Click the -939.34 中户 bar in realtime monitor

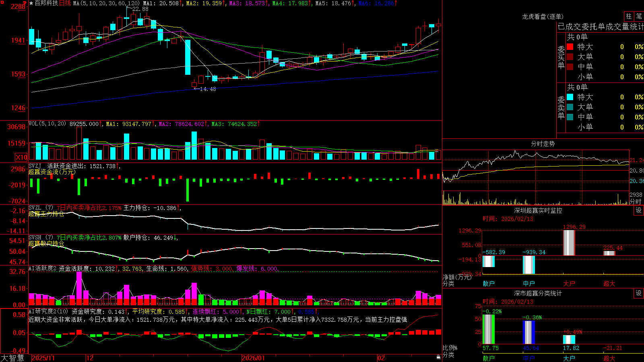528,265
